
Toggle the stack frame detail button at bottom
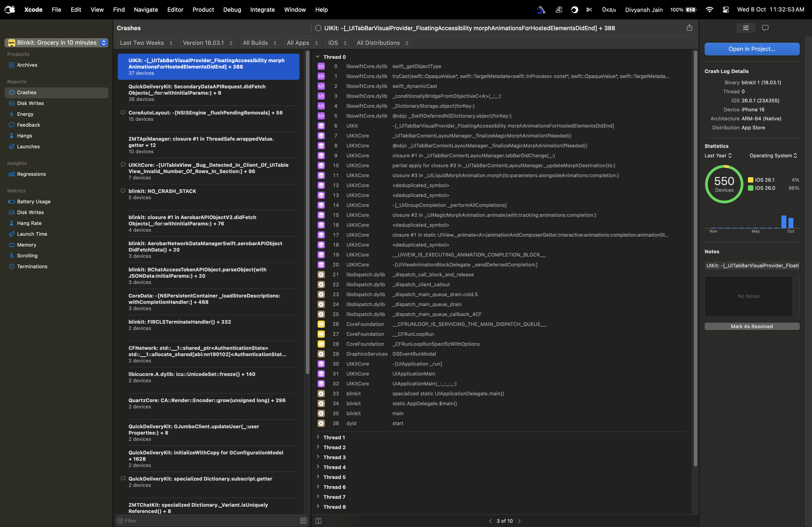318,520
